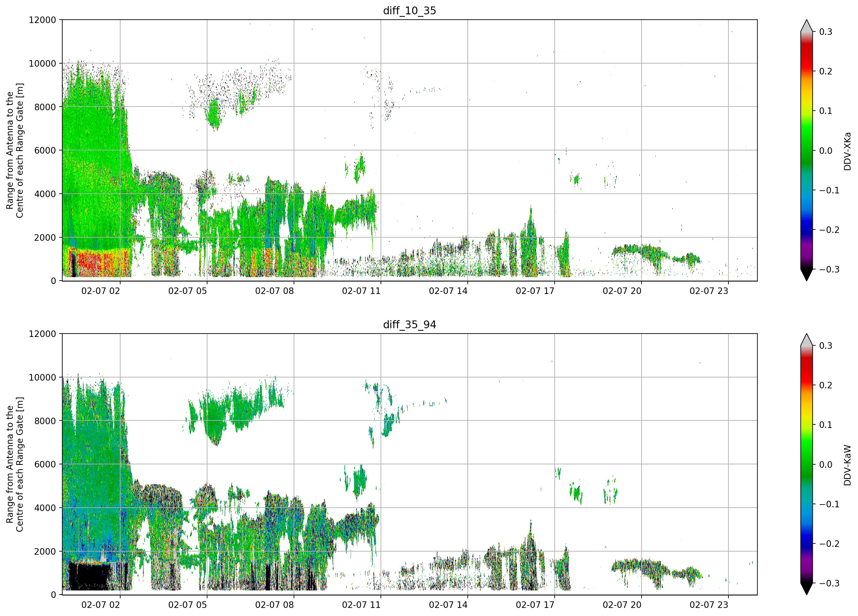Viewport: 858px width, 616px height.
Task: Click the −0.3 tick on DDV-KaW colorbar
Action: (829, 583)
